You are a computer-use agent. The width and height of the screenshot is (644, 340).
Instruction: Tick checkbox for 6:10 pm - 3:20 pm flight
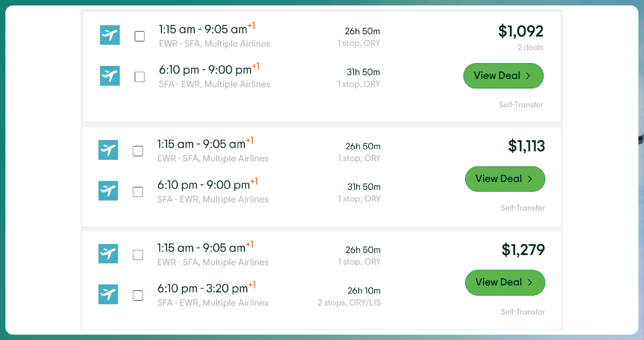(138, 295)
